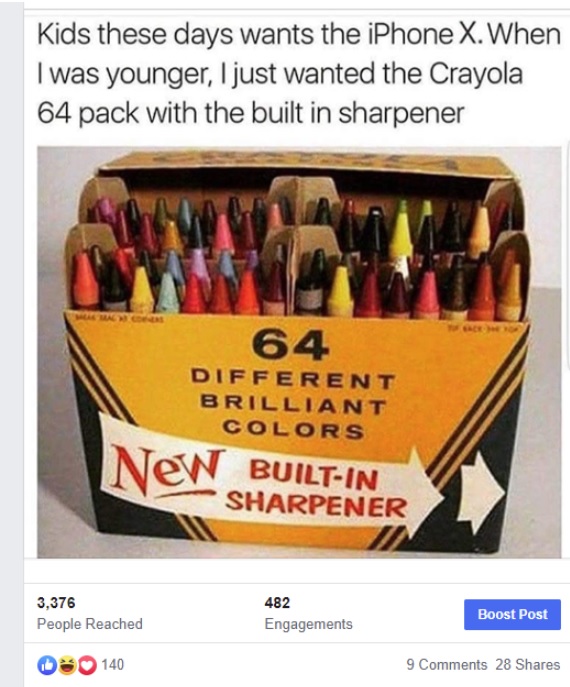Click the white arrow on the crayon box
This screenshot has height=687, width=570.
[481, 490]
